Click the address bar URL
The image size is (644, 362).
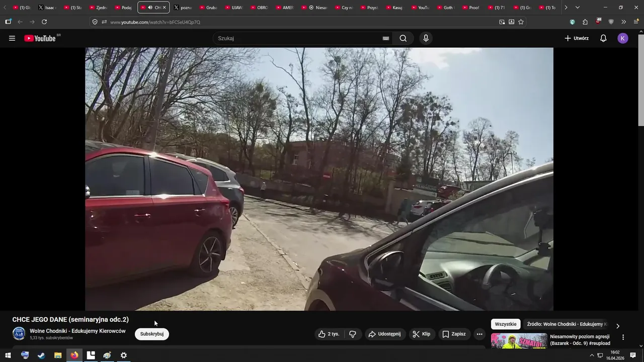coord(155,22)
